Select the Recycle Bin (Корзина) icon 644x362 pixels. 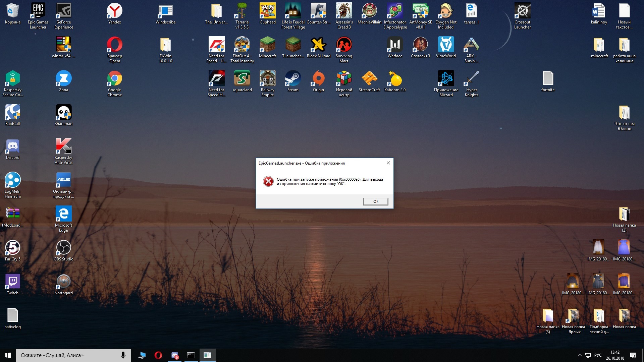pyautogui.click(x=13, y=13)
